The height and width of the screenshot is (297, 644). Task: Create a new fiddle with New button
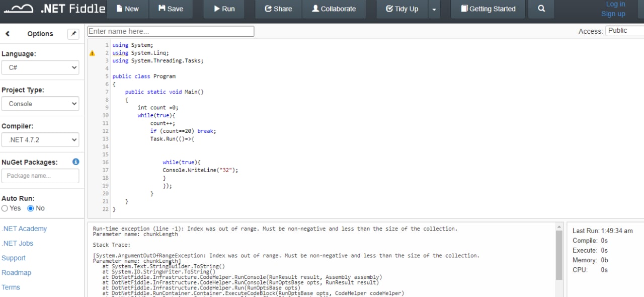point(127,9)
